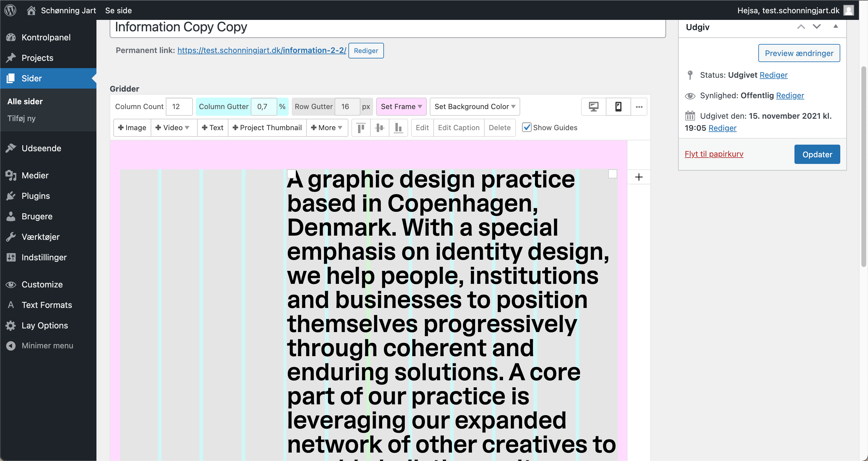This screenshot has width=868, height=461.
Task: Click the Flyt til papirkurv link
Action: tap(714, 154)
